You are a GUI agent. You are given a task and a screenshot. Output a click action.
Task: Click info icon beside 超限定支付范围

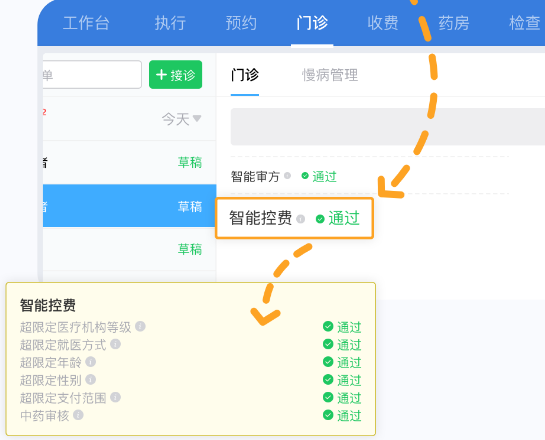pos(115,397)
